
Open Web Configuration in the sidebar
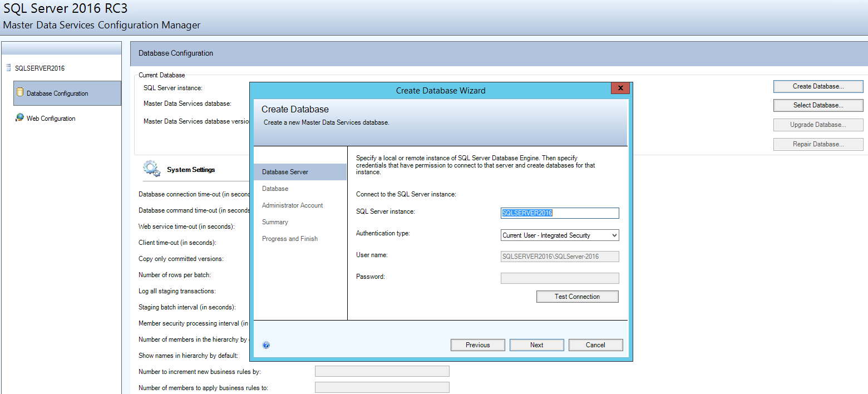[x=51, y=119]
